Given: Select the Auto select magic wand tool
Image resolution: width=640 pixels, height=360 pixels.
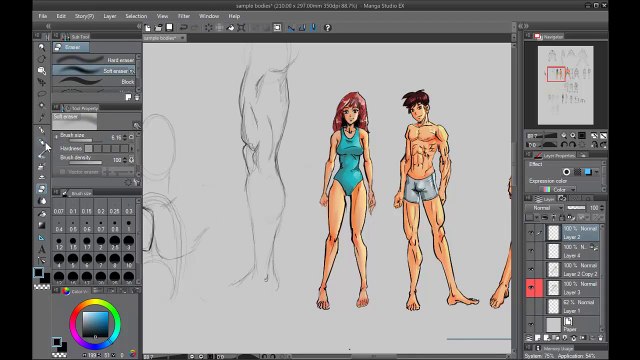Looking at the screenshot, I should 42,105.
